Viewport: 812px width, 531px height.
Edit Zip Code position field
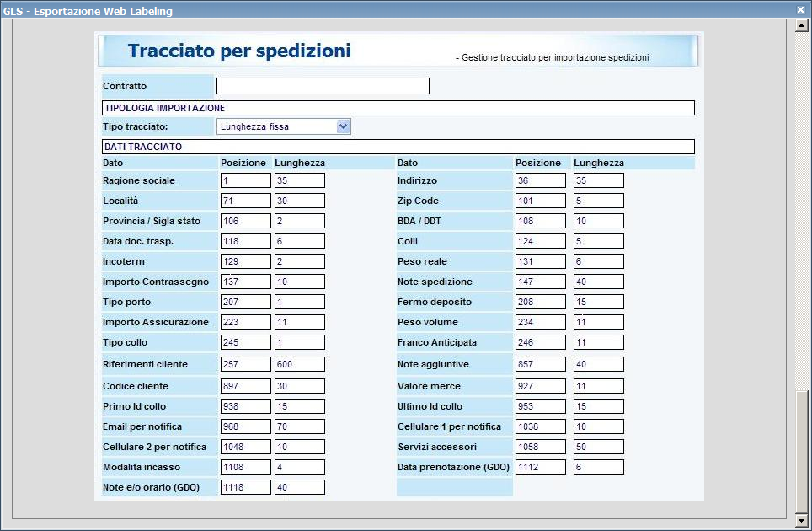tap(541, 201)
